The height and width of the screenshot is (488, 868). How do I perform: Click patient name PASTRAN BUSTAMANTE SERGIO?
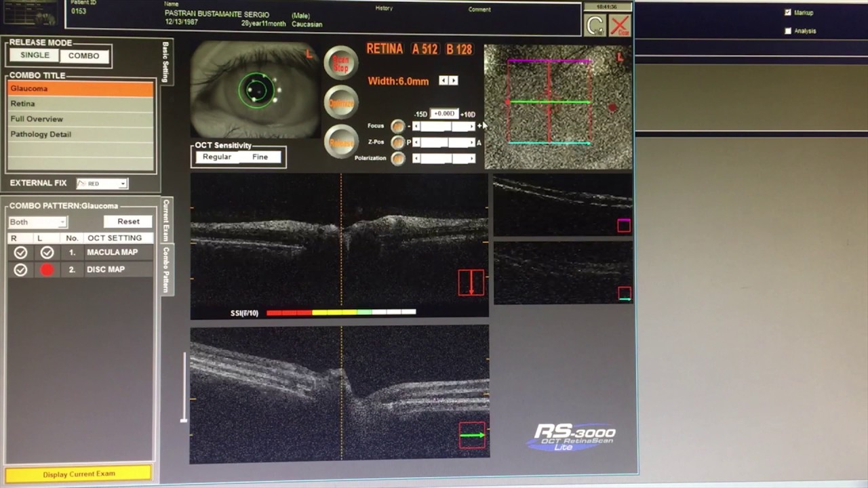(217, 14)
